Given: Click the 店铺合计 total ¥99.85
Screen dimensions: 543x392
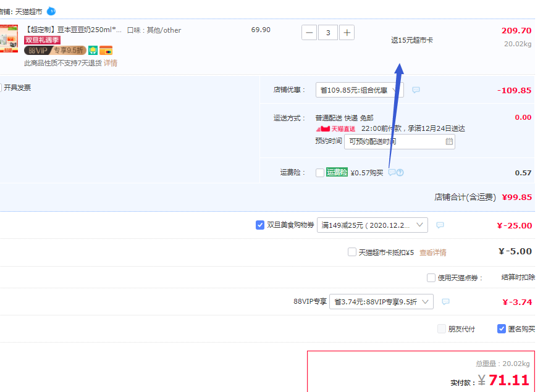Looking at the screenshot, I should (516, 197).
